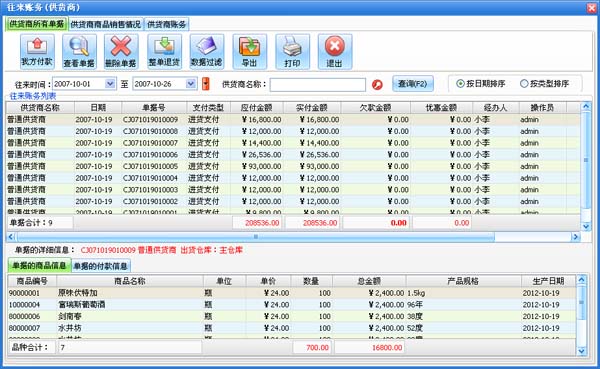Select product row 90000001 原味伏特加
600x369 pixels.
[292, 293]
